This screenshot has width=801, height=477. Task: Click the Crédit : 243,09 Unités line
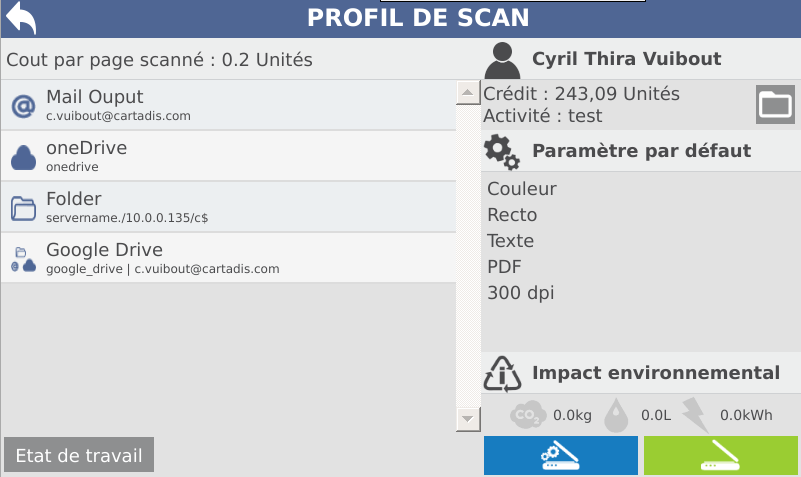click(581, 94)
